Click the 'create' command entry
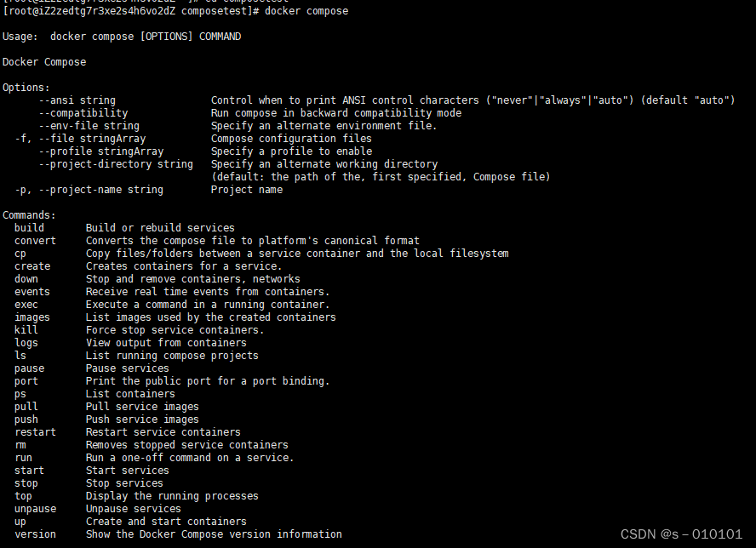The width and height of the screenshot is (756, 548). tap(32, 266)
